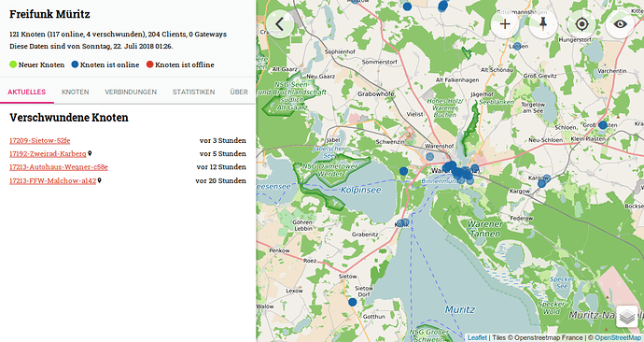Click the Kölpinsee lake label
Screen dimensions: 644x342
(x=360, y=191)
